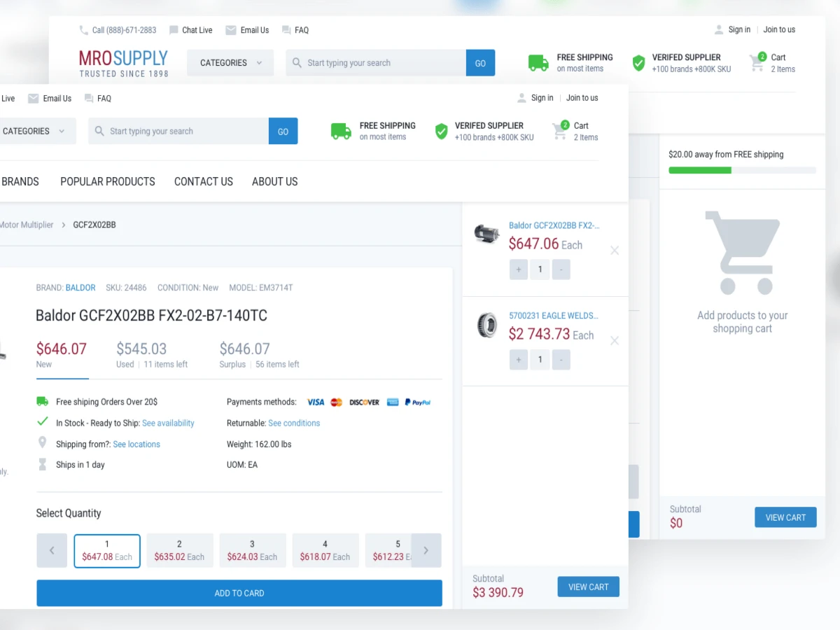Image resolution: width=840 pixels, height=630 pixels.
Task: Click free shipping progress bar
Action: click(742, 170)
